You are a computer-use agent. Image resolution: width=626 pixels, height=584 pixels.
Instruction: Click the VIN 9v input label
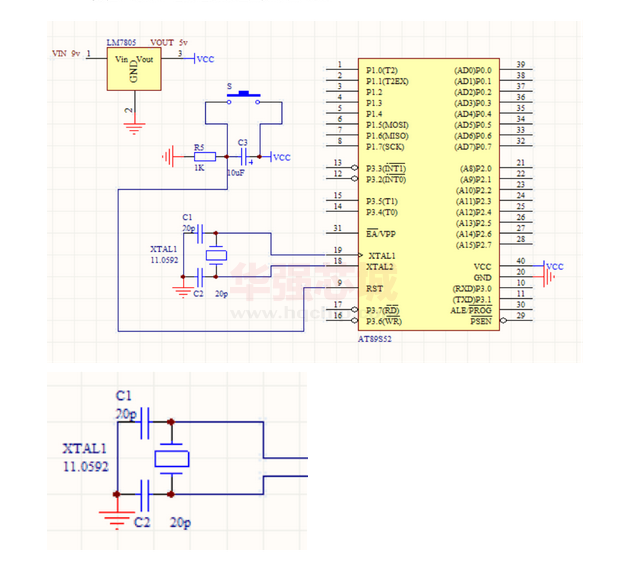66,52
